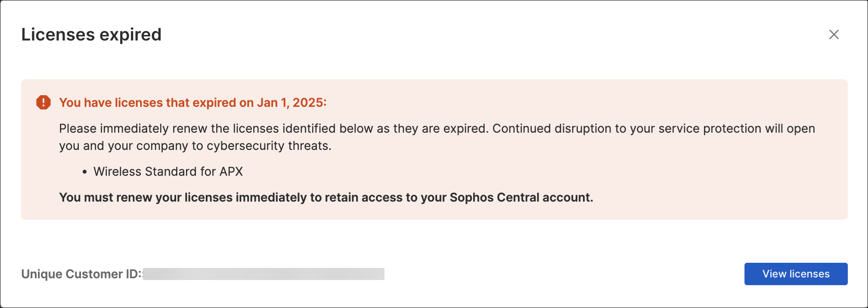The height and width of the screenshot is (308, 868).
Task: Click the words 'Sophos Central account'
Action: (x=521, y=197)
